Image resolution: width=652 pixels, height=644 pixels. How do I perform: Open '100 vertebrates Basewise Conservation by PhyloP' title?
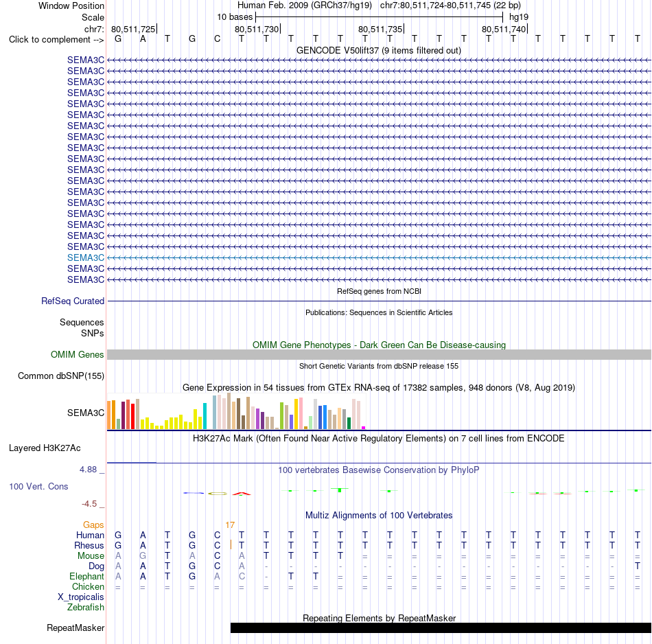click(x=379, y=470)
